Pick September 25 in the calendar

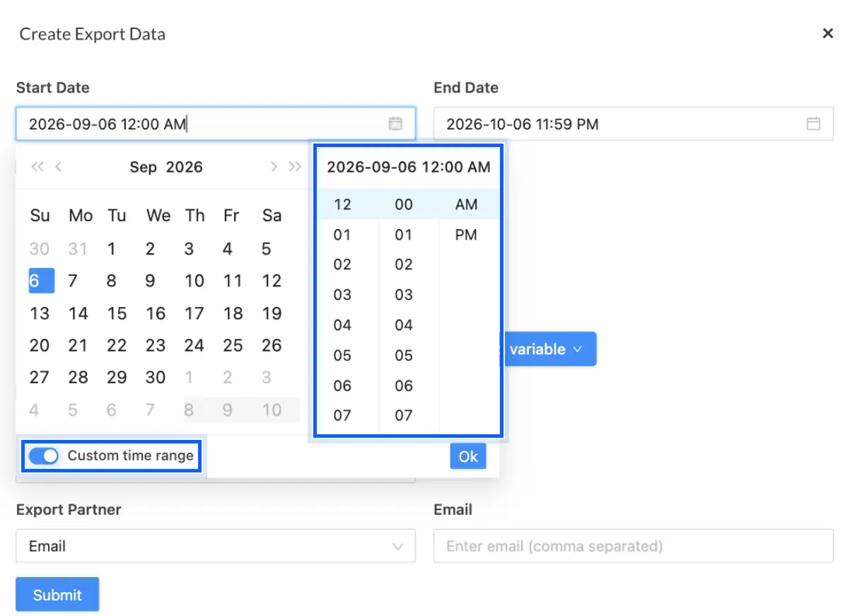[233, 346]
